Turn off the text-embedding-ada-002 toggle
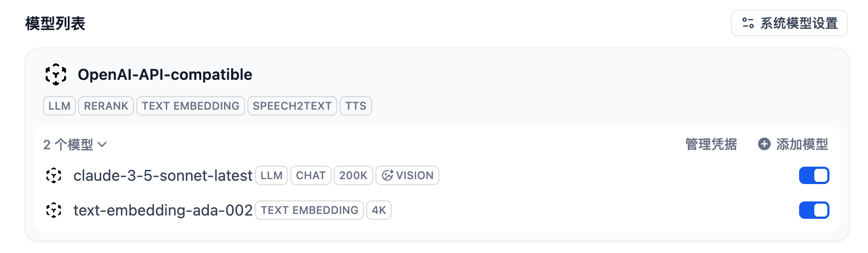 tap(814, 210)
